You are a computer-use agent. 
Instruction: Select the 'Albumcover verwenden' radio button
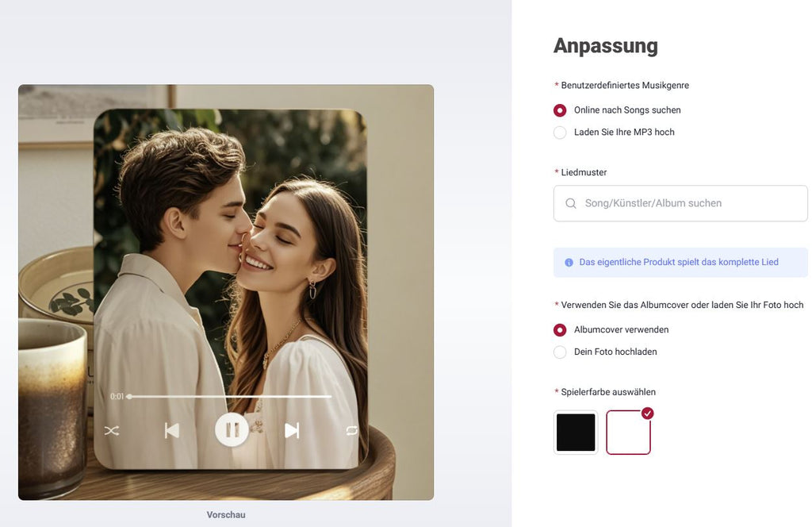(x=560, y=329)
